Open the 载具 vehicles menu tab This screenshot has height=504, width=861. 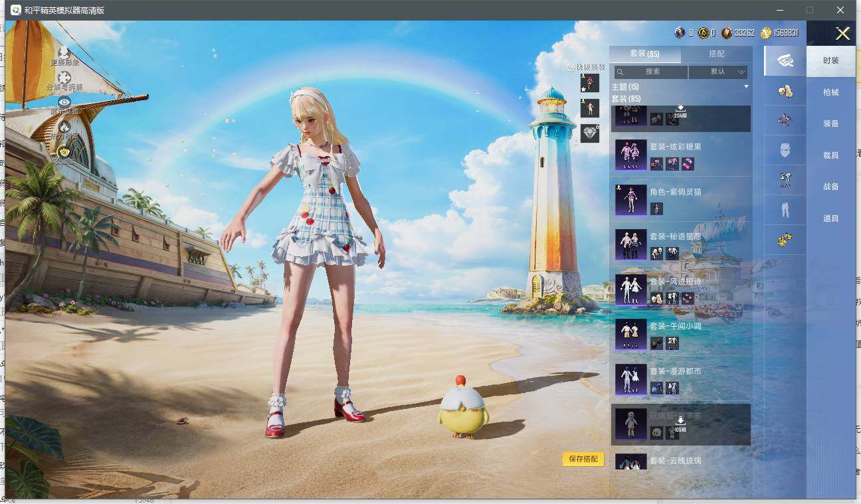pos(831,155)
